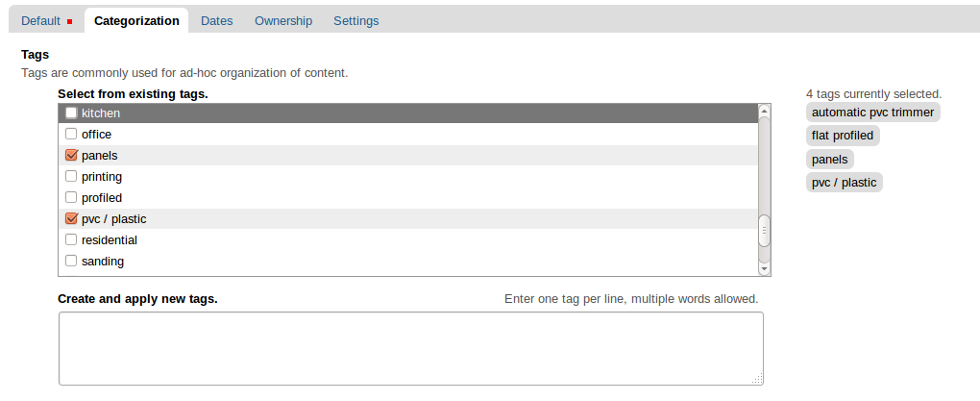The image size is (980, 401).
Task: Click the textarea resize grip corner
Action: point(757,379)
